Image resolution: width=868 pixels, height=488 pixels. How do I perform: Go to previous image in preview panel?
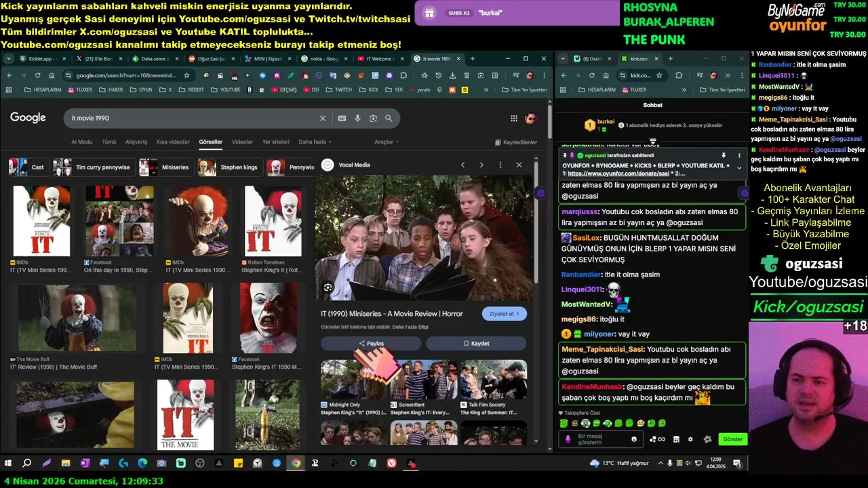463,165
